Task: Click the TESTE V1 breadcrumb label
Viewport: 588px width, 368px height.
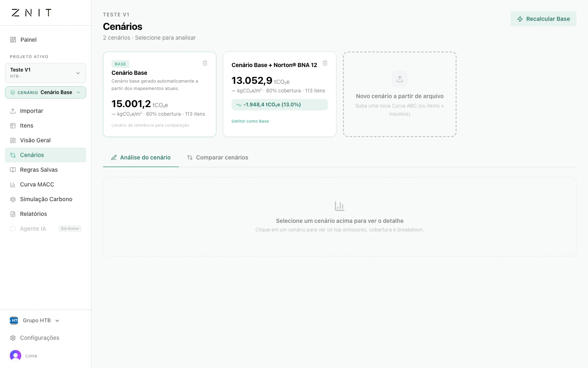Action: tap(116, 15)
